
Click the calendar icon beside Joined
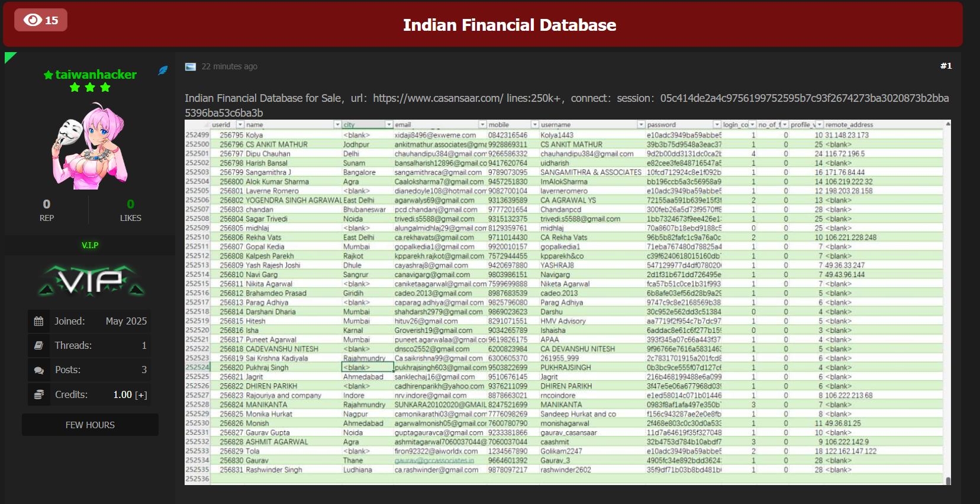pyautogui.click(x=38, y=321)
